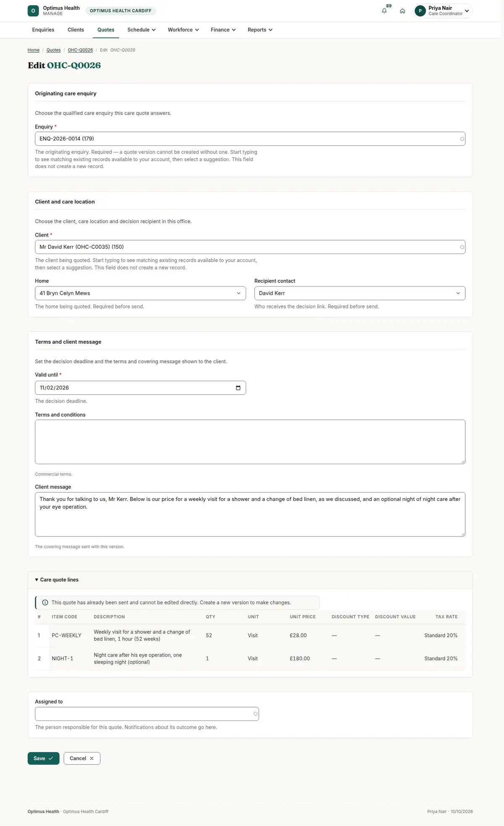
Task: Expand the Workforce menu
Action: tap(184, 30)
